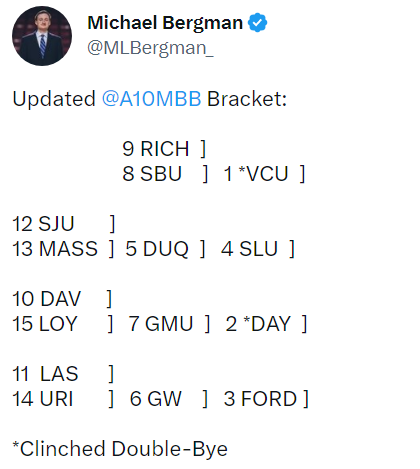Open Michael Bergman's profile picture
Screen dimensions: 420x469
tap(42, 36)
